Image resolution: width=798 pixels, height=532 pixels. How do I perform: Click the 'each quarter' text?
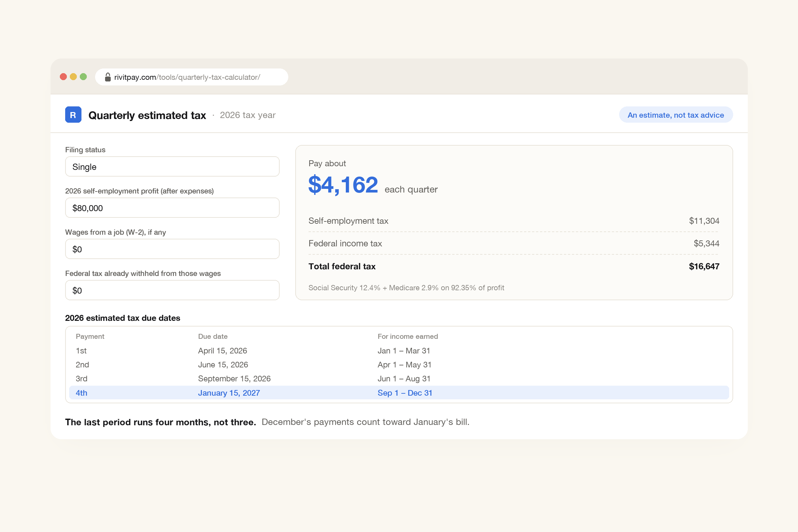tap(411, 189)
